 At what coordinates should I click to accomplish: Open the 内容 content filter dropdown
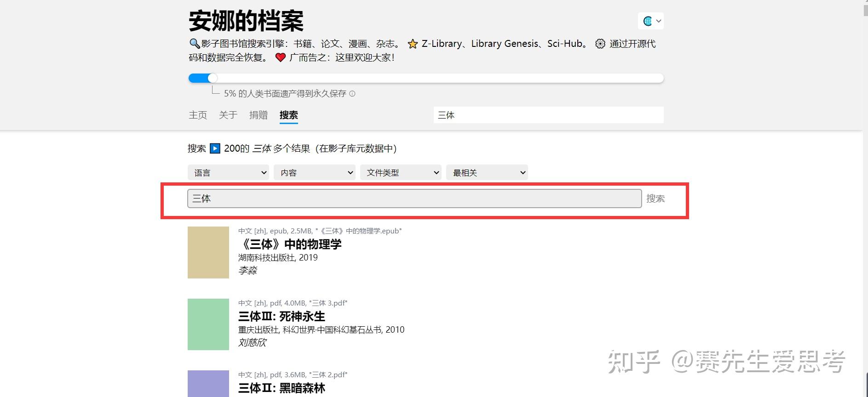point(314,173)
